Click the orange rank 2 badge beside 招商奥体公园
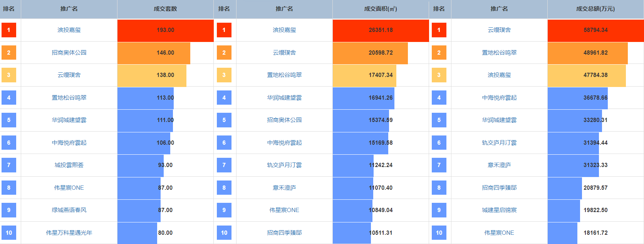644x244 pixels. (9, 53)
